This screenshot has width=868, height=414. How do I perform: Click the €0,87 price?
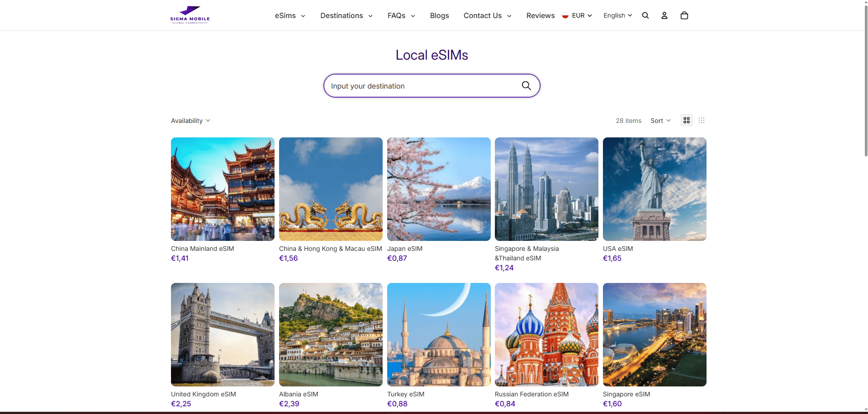(x=397, y=258)
